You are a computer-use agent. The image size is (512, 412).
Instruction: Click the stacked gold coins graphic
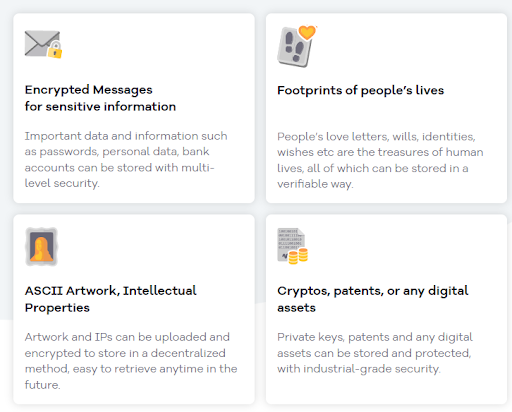[298, 256]
